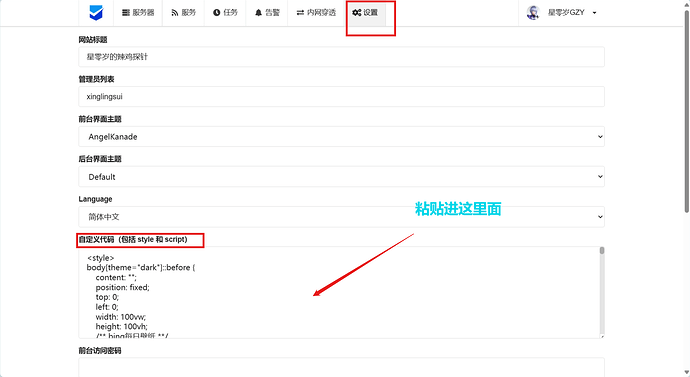
Task: Open the Language 简体中文 dropdown
Action: point(341,217)
